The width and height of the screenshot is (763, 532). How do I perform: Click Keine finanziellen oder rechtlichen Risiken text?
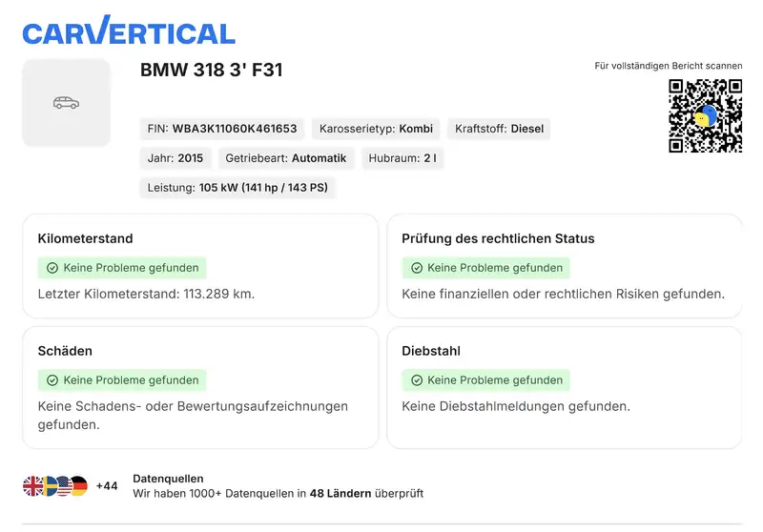563,295
